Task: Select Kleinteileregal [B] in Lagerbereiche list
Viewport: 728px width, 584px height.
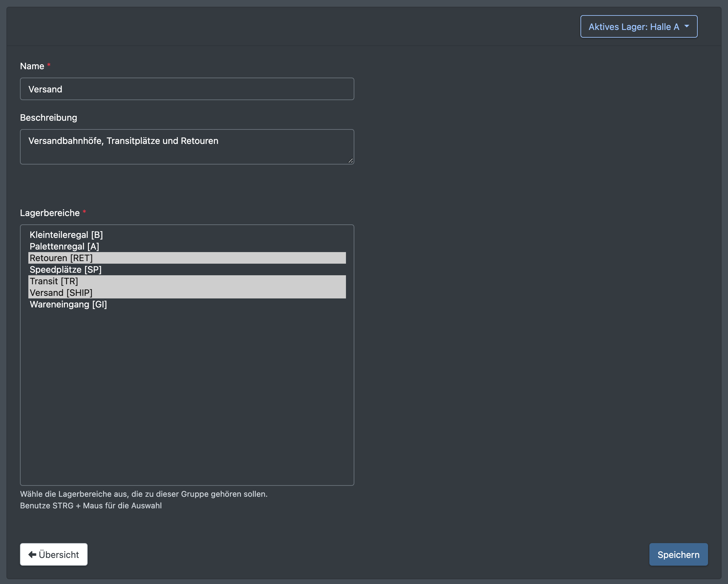Action: (187, 235)
